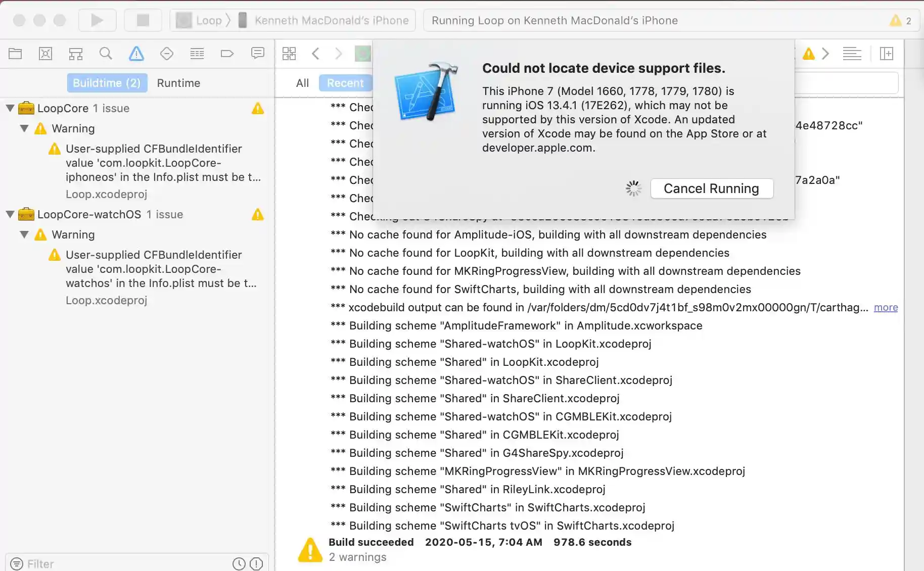Select the Find navigator magnifier

[x=106, y=54]
